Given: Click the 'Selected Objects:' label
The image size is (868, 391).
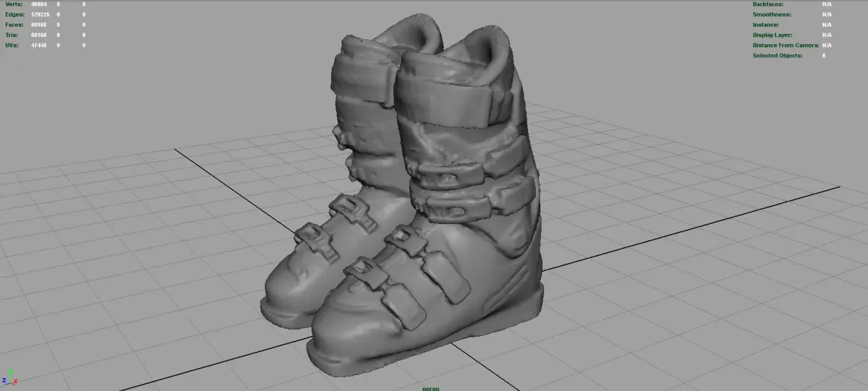Looking at the screenshot, I should [778, 55].
